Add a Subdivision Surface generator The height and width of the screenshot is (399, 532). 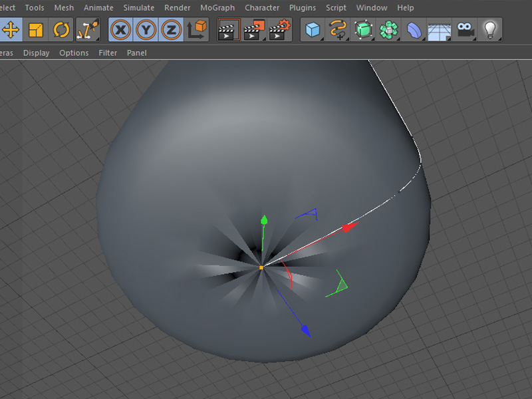pos(363,30)
